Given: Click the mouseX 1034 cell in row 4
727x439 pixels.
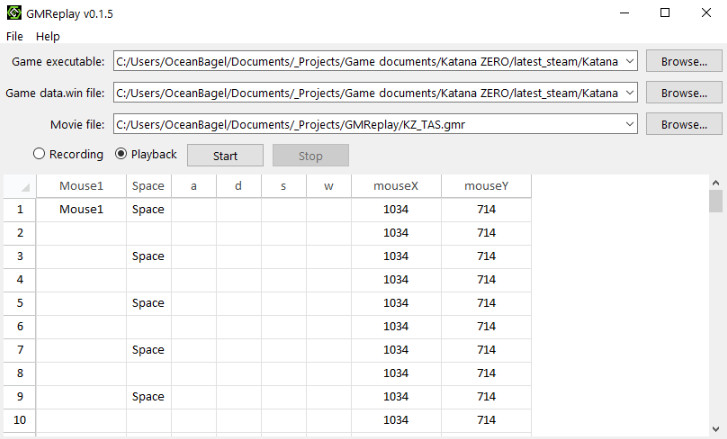Looking at the screenshot, I should pyautogui.click(x=396, y=280).
